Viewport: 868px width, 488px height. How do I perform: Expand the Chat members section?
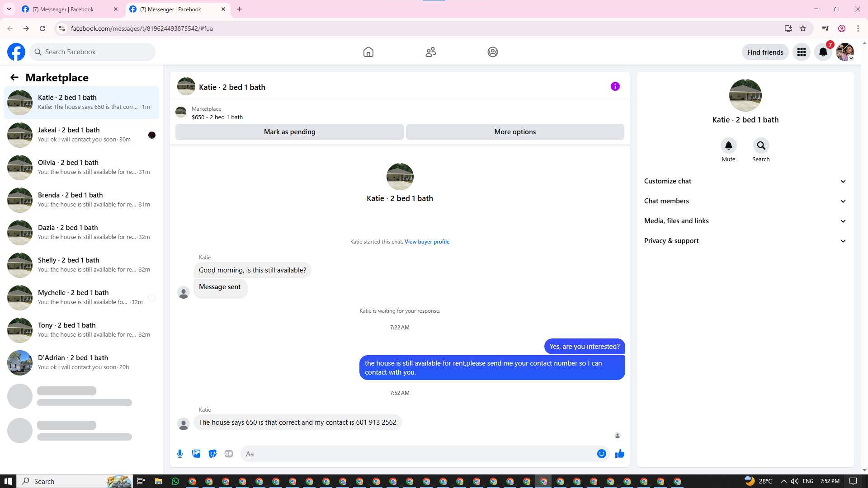(745, 201)
